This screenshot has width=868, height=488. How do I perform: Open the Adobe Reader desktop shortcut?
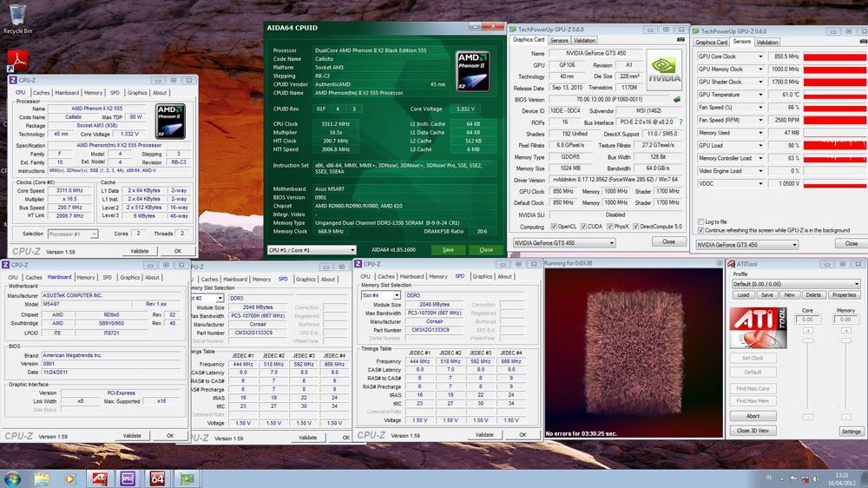pos(17,60)
